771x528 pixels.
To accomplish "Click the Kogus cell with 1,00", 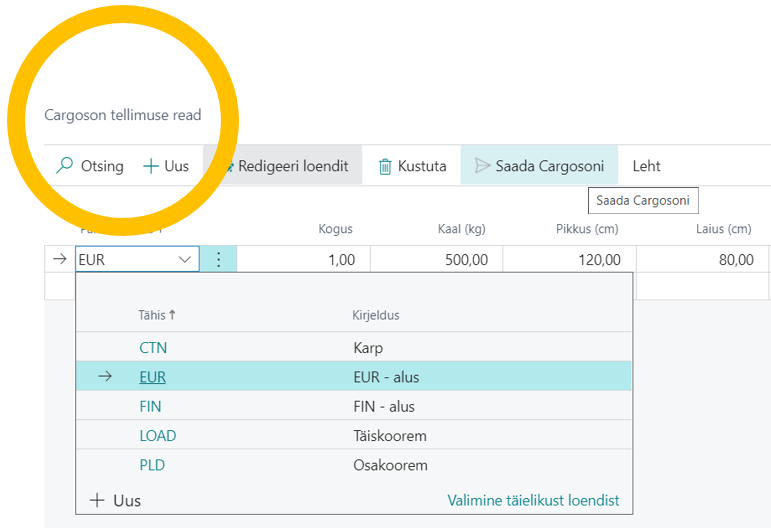I will click(303, 259).
